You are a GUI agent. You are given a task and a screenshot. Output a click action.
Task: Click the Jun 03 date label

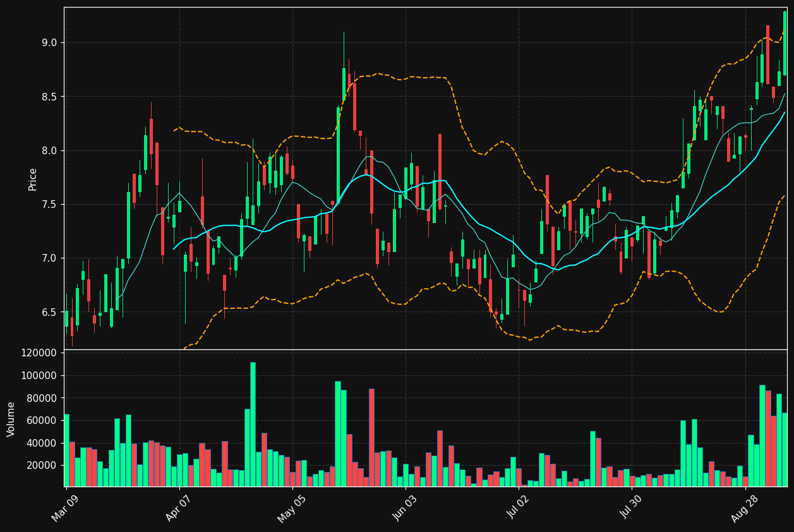(x=404, y=508)
